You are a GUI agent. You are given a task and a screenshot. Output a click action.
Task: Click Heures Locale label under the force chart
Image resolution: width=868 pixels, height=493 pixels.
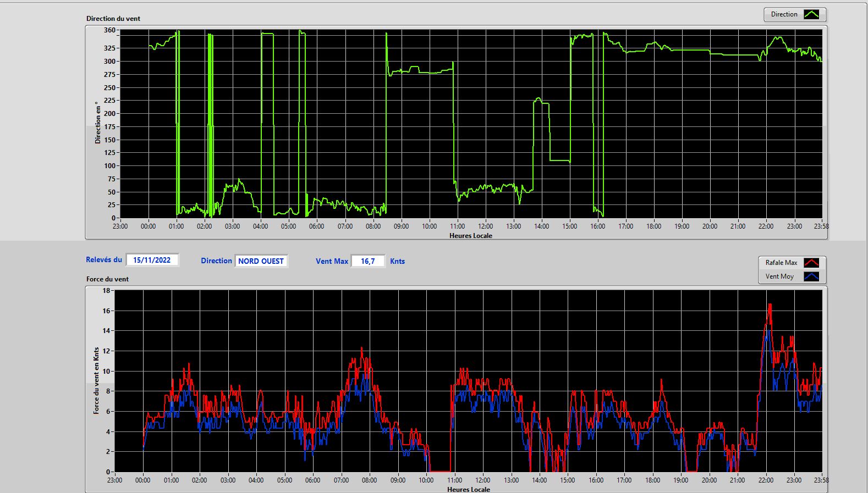coord(469,489)
